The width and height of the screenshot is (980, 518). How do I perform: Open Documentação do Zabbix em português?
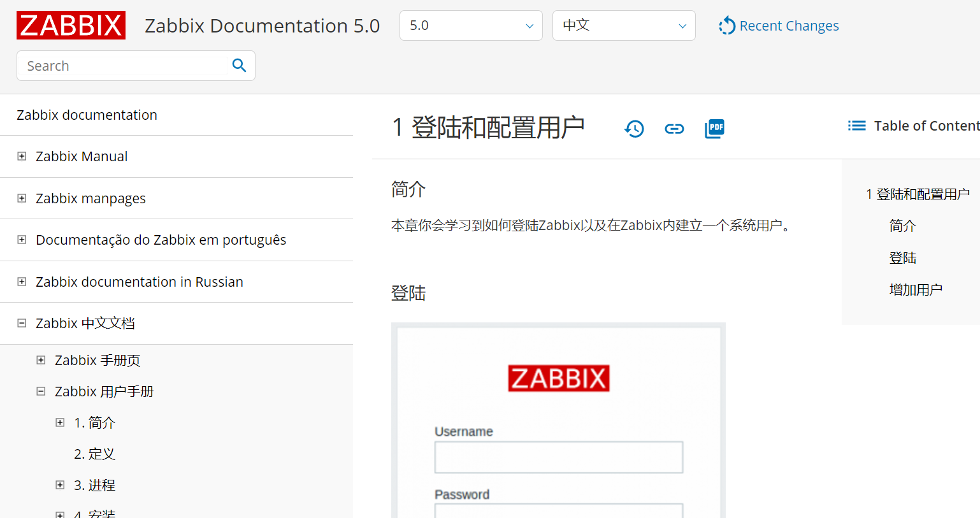pos(161,240)
